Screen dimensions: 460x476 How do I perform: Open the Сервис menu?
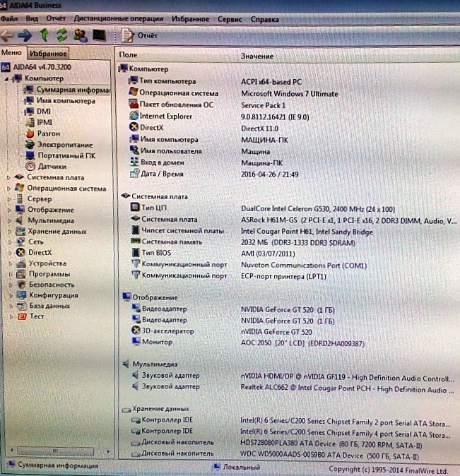click(230, 20)
